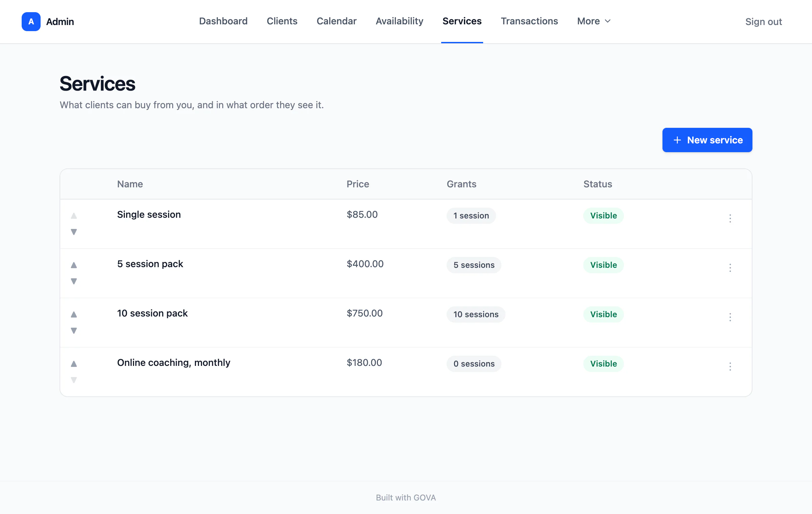This screenshot has height=514, width=812.
Task: Move Single session up with arrow
Action: pyautogui.click(x=74, y=216)
